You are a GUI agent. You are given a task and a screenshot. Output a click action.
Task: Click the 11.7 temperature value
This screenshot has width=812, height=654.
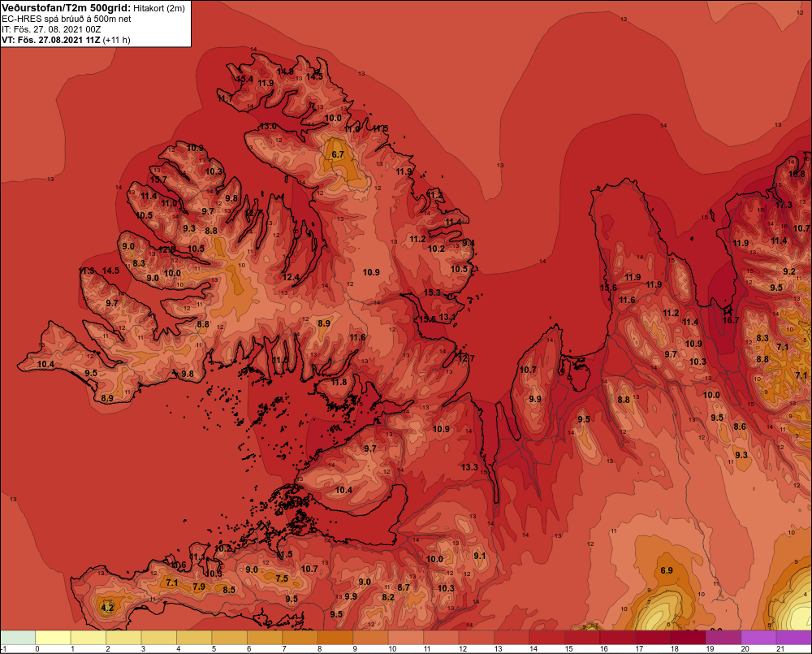tap(225, 98)
